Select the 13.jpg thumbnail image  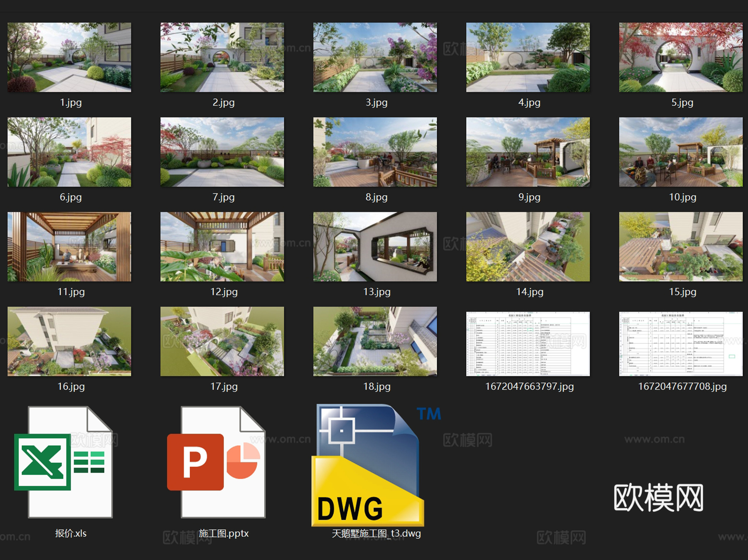pos(375,247)
